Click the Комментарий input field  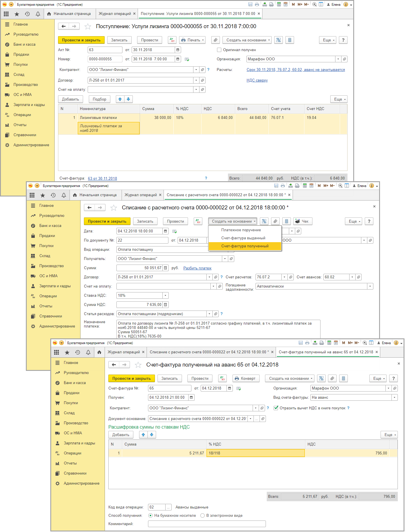(x=207, y=524)
